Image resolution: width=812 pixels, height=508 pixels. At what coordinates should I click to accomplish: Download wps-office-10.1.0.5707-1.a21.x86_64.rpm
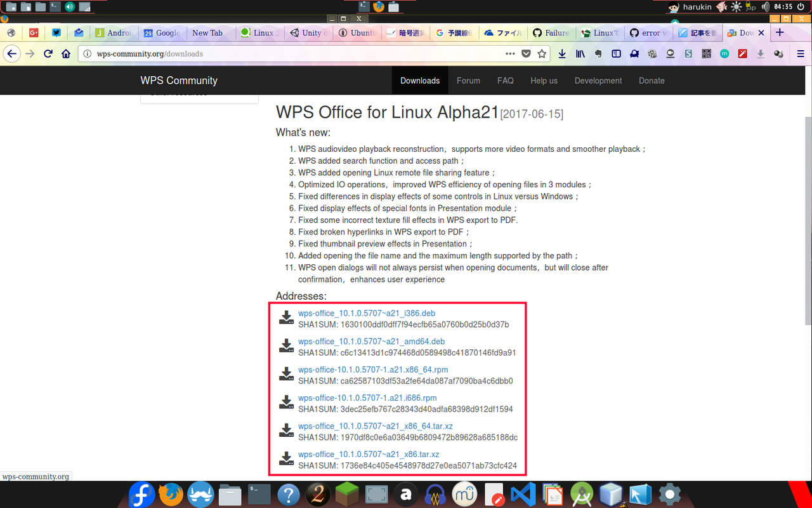tap(373, 370)
